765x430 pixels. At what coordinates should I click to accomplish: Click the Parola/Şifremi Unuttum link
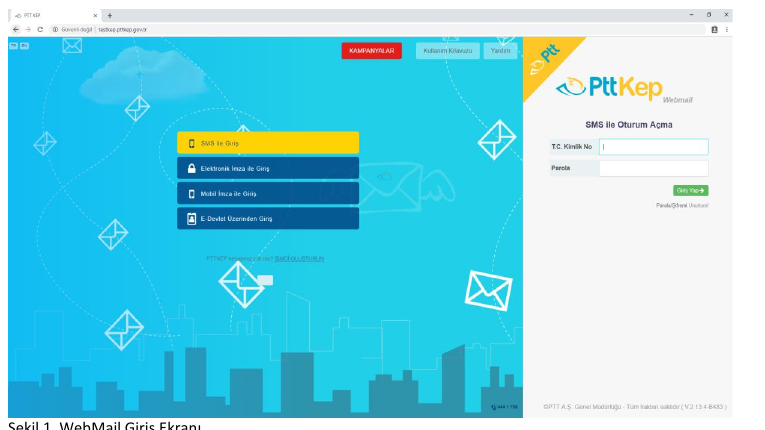tap(682, 205)
